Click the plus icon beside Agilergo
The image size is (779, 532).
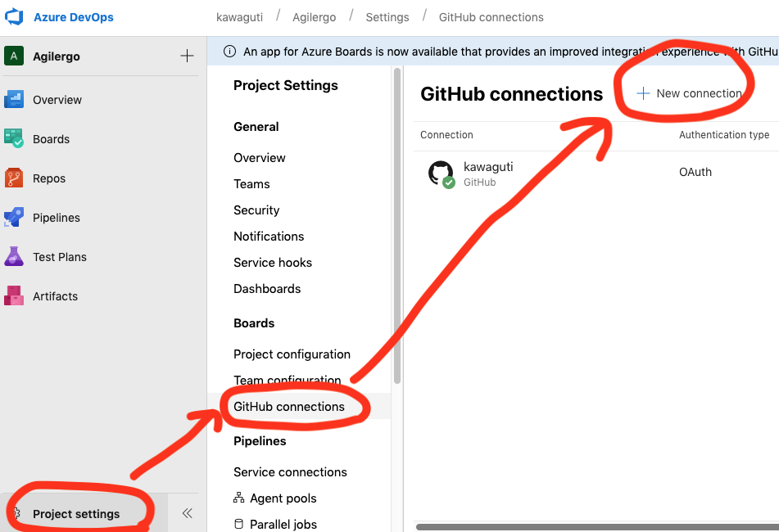[187, 56]
